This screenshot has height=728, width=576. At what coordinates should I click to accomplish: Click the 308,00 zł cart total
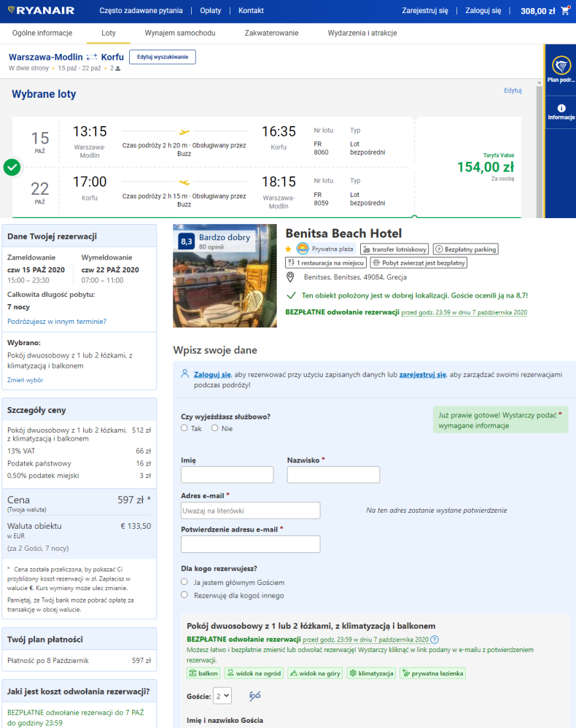tap(537, 11)
